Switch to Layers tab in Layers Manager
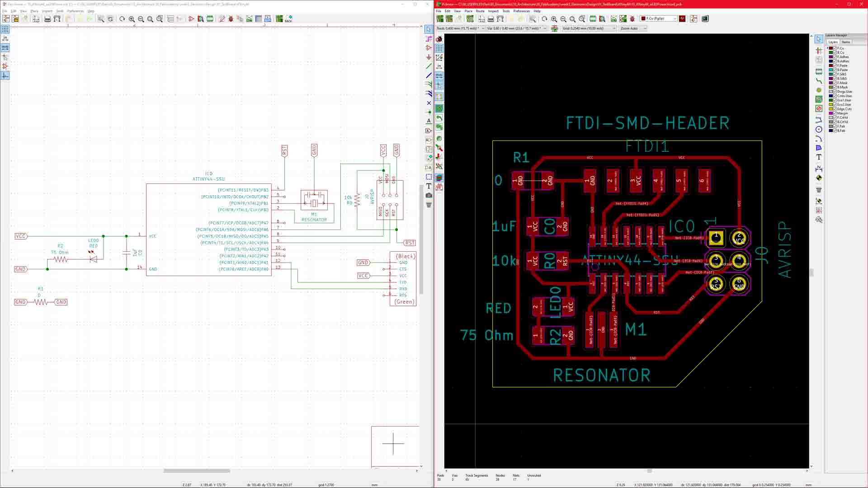The width and height of the screenshot is (868, 488). [833, 42]
